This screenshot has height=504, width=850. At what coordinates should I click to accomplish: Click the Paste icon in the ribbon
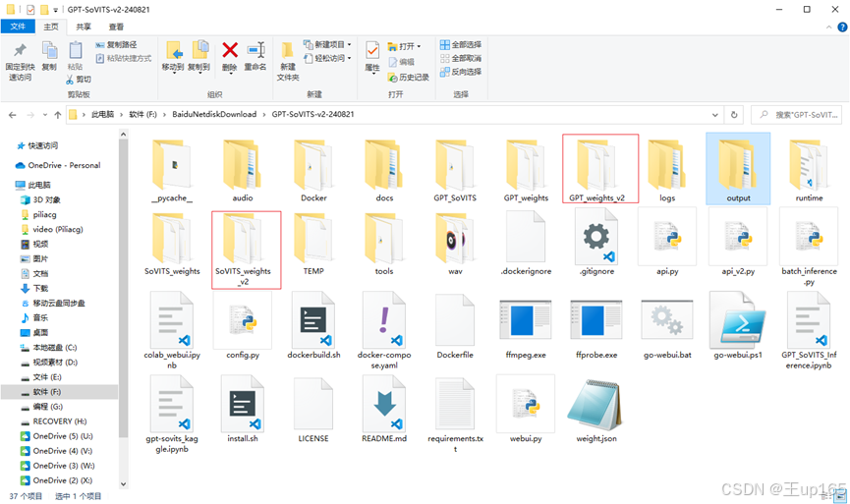pos(76,56)
